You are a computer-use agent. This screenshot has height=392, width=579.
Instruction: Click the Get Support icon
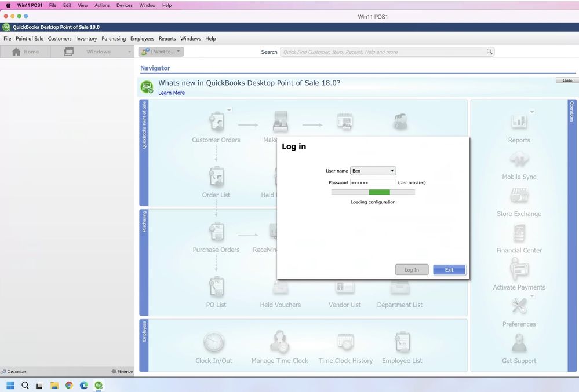(519, 343)
